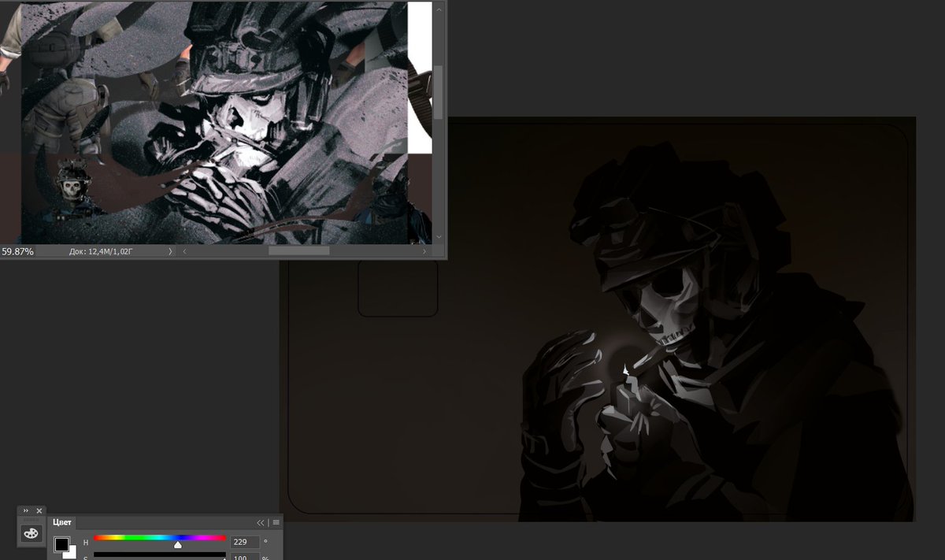Close the small floating icon panel
Viewport: 945px width, 560px height.
coord(39,510)
